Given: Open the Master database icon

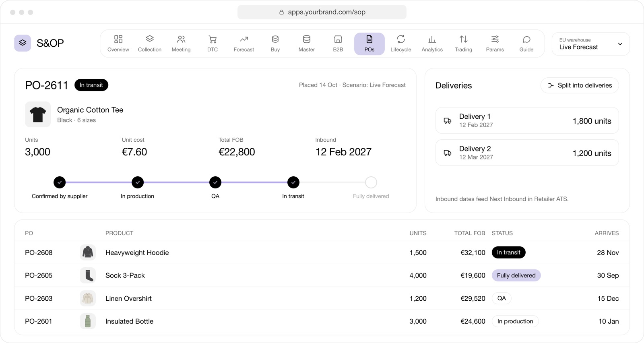Looking at the screenshot, I should point(307,39).
